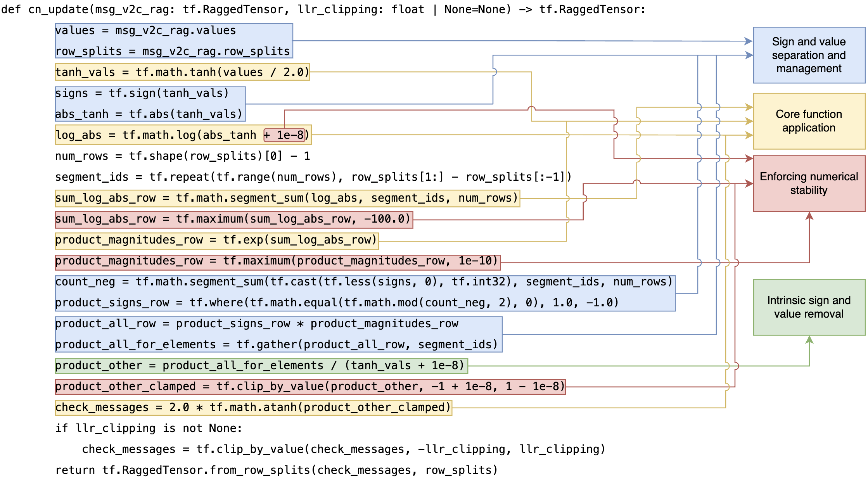This screenshot has width=868, height=477.
Task: Click the 'abs_tanh = tf.abs(tanh_vals)' line
Action: 149,114
